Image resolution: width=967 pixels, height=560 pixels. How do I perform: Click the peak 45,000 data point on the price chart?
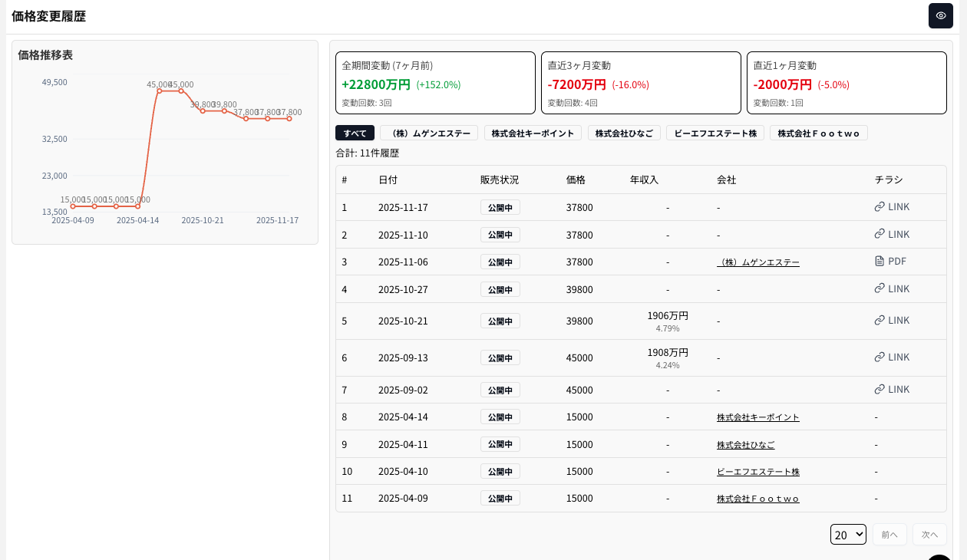point(159,91)
